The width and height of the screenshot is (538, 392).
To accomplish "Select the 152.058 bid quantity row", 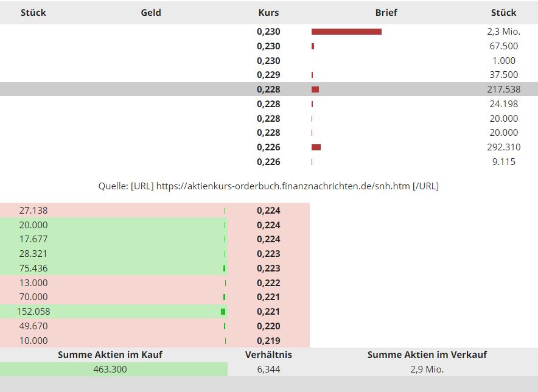I will [33, 312].
